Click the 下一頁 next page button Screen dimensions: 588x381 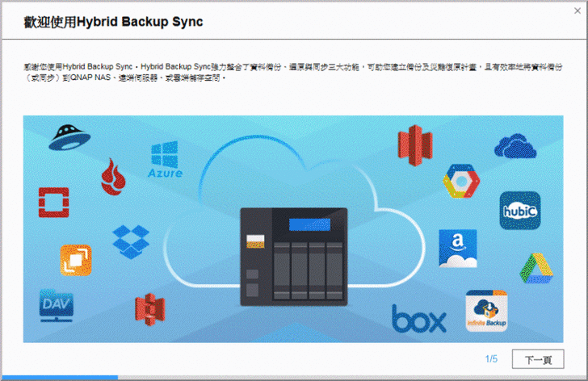pos(538,359)
